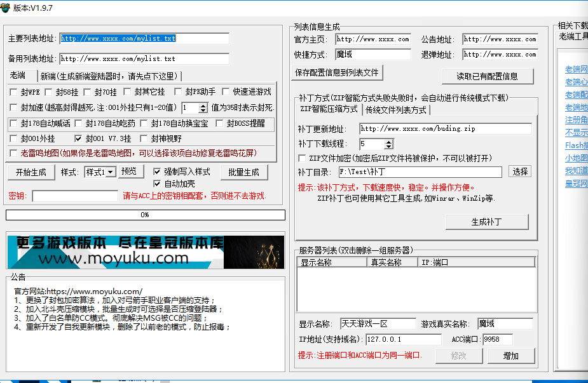Switch to 传统文件列表方式 tab
The image size is (588, 383).
click(x=395, y=110)
